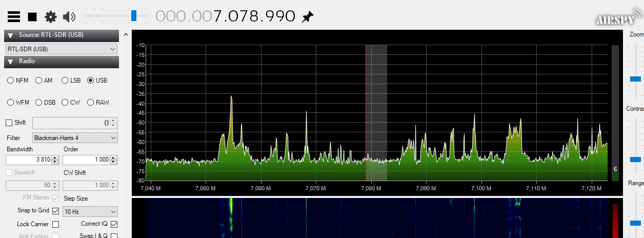Select the NFM demodulation mode
644x238 pixels.
18,81
